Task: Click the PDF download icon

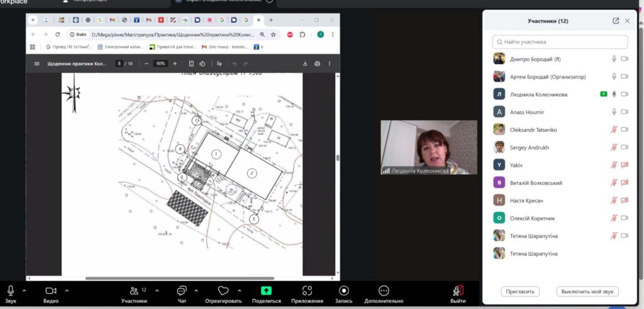Action: (305, 64)
